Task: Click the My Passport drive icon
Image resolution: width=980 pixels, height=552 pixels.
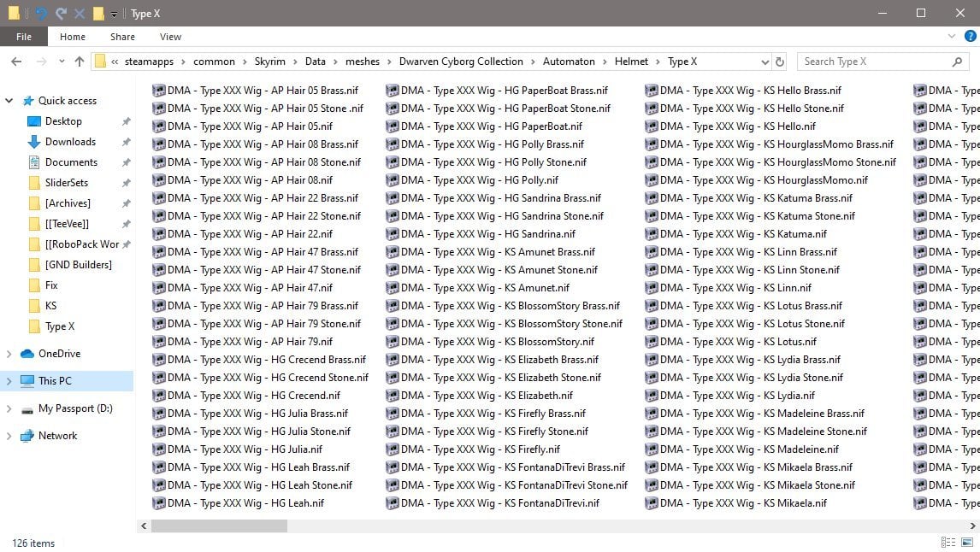Action: pos(27,409)
